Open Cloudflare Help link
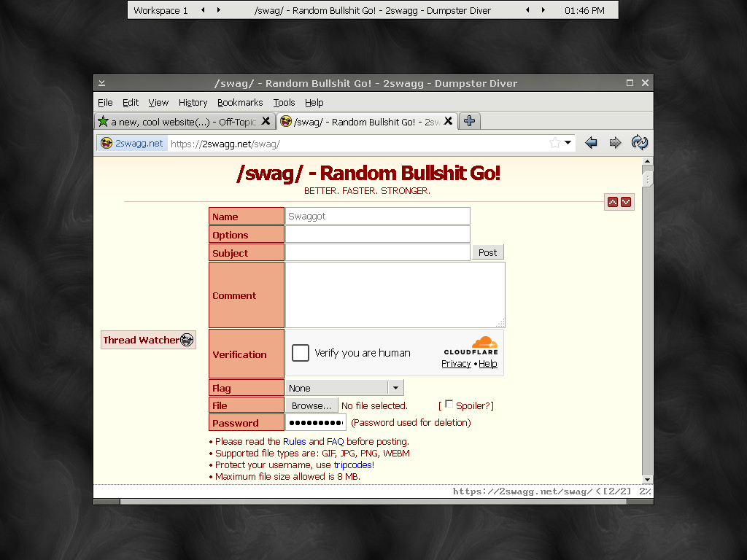 (x=488, y=363)
